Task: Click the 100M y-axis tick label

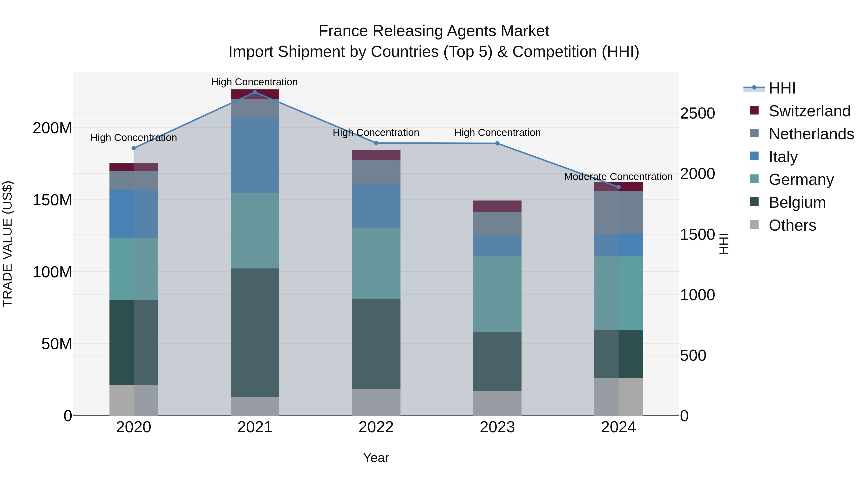Action: (52, 272)
